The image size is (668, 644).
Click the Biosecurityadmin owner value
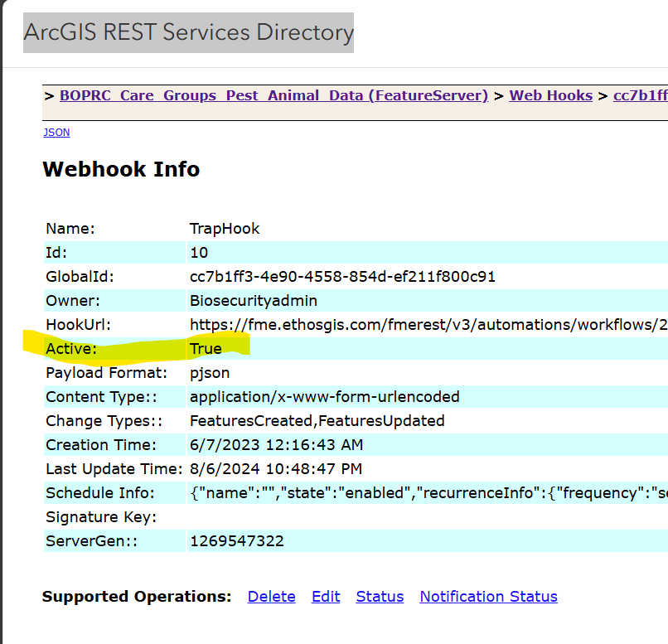[x=254, y=301]
